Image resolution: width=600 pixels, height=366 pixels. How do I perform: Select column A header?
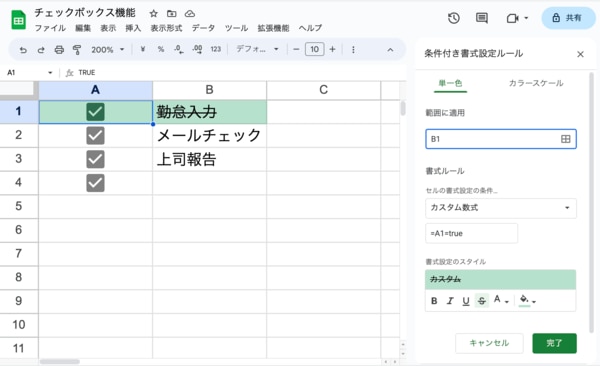click(95, 90)
